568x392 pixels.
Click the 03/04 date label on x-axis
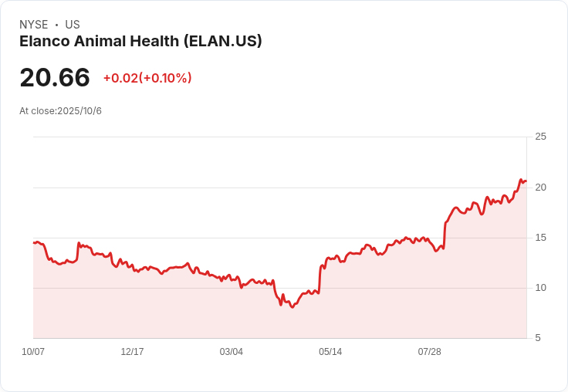coord(231,352)
